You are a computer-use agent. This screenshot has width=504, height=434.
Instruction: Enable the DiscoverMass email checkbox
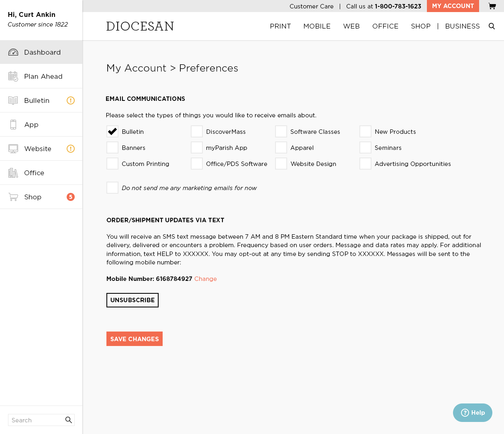(197, 131)
